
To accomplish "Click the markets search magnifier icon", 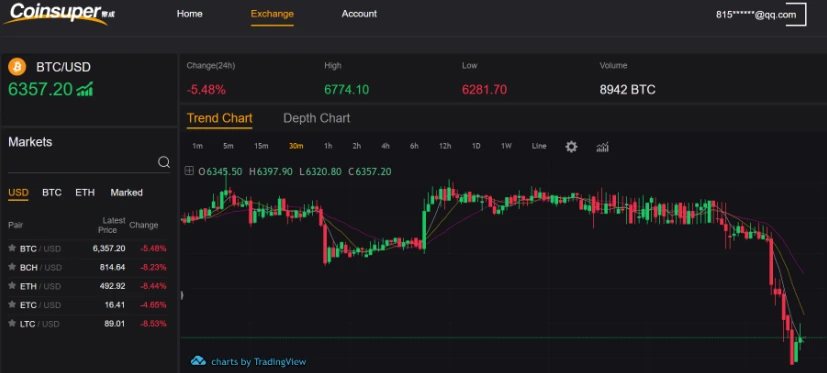I will pyautogui.click(x=164, y=162).
